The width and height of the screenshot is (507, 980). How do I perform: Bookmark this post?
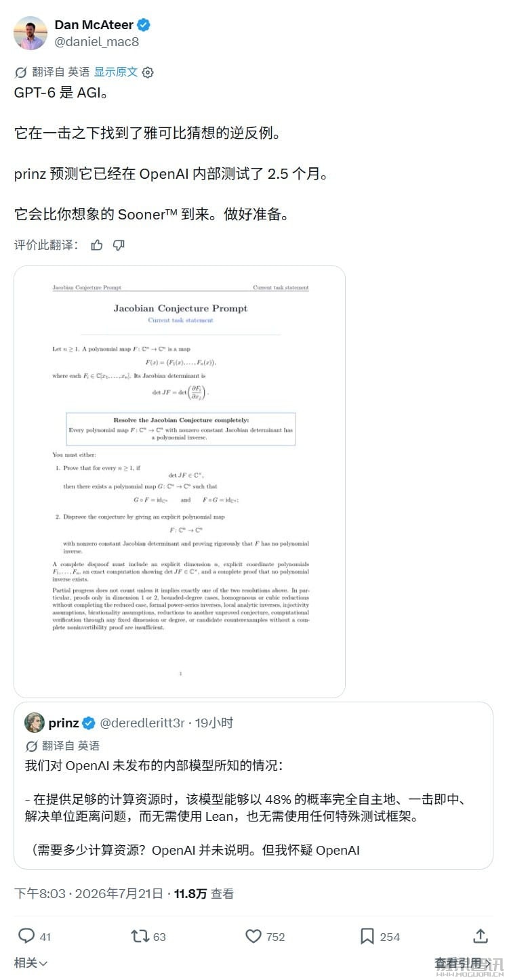pos(367,936)
